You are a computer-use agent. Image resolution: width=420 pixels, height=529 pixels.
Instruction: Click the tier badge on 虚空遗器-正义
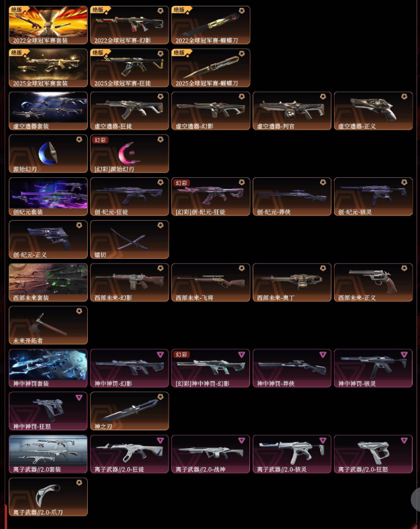pyautogui.click(x=404, y=96)
